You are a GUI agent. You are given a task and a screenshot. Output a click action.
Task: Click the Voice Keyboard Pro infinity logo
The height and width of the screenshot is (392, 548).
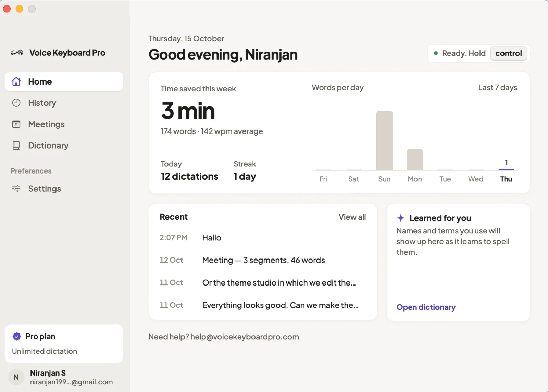(x=17, y=53)
